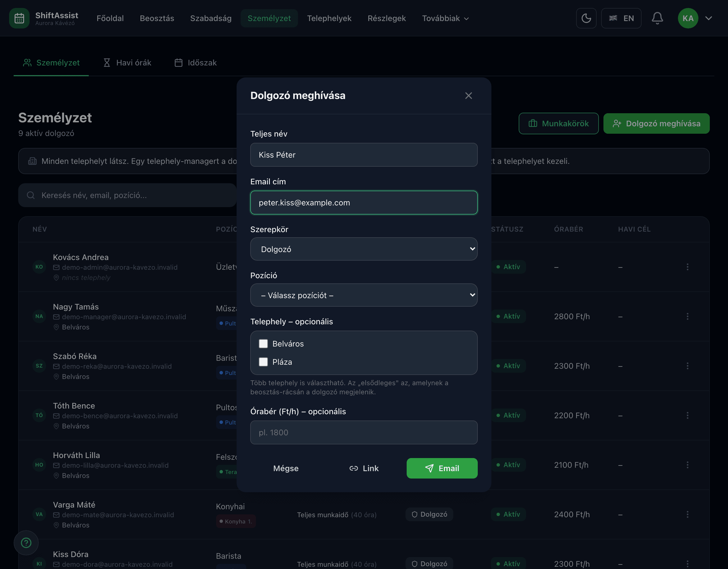
Task: Toggle dark mode with moon icon
Action: (586, 18)
